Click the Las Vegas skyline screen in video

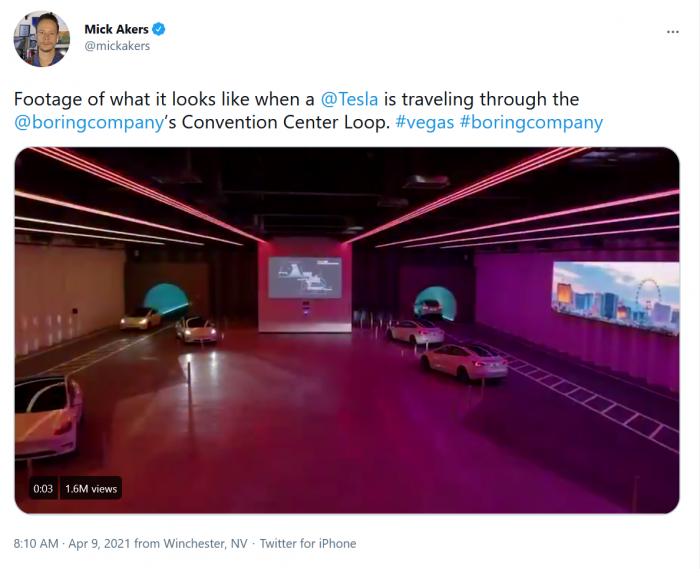(x=614, y=298)
